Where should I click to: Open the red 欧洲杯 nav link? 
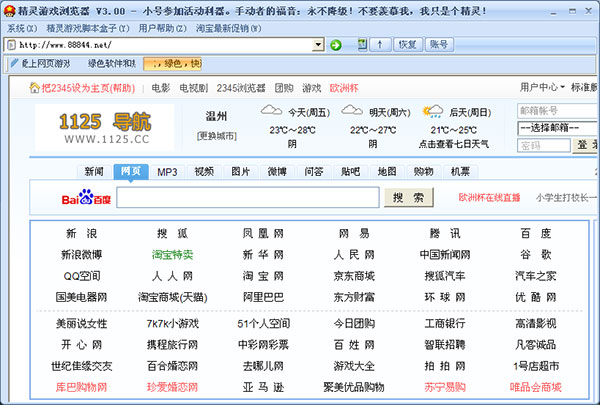coord(344,88)
